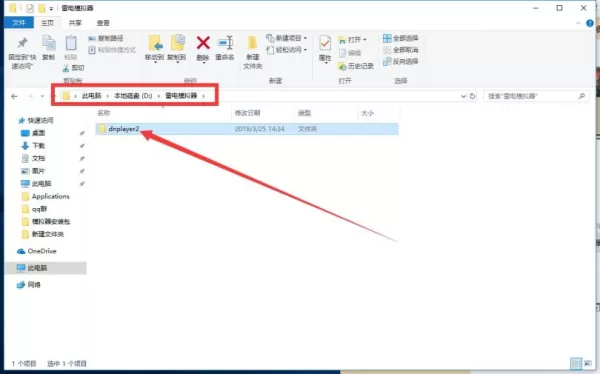
Task: Click the search magnifier icon
Action: [582, 96]
